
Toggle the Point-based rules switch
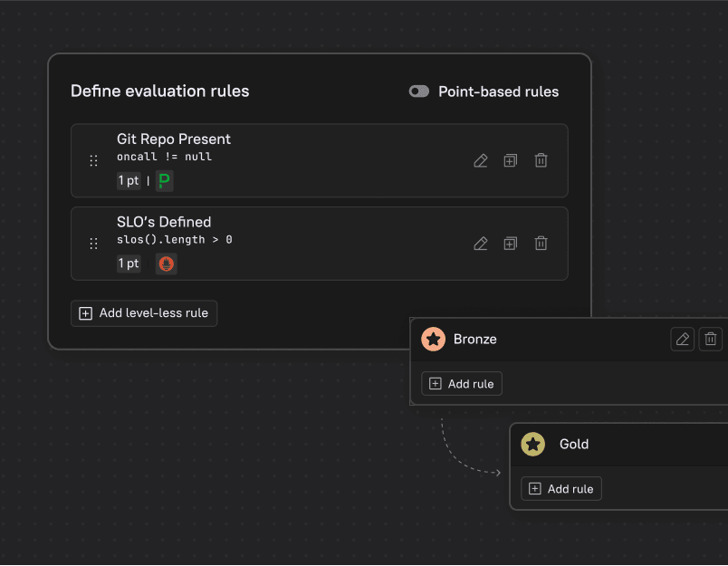click(419, 91)
